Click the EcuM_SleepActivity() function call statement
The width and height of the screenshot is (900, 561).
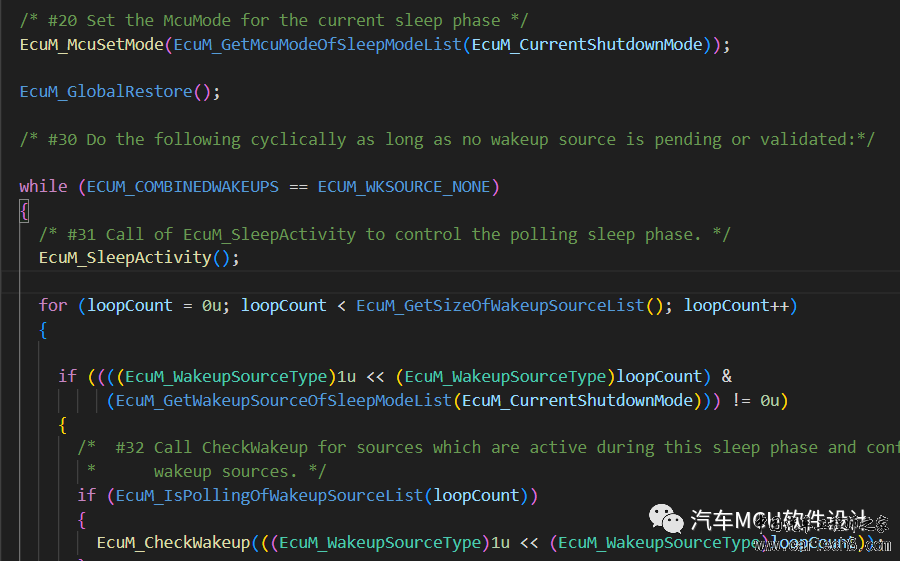[x=139, y=258]
